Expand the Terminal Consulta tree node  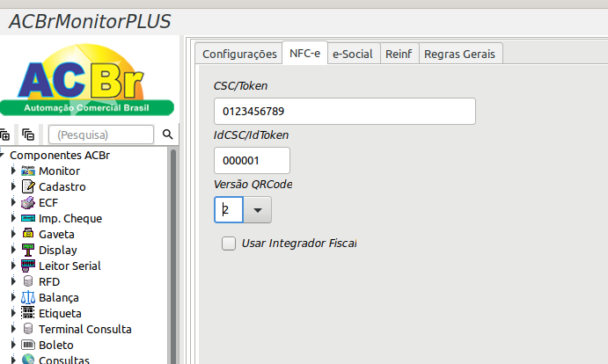click(x=13, y=329)
